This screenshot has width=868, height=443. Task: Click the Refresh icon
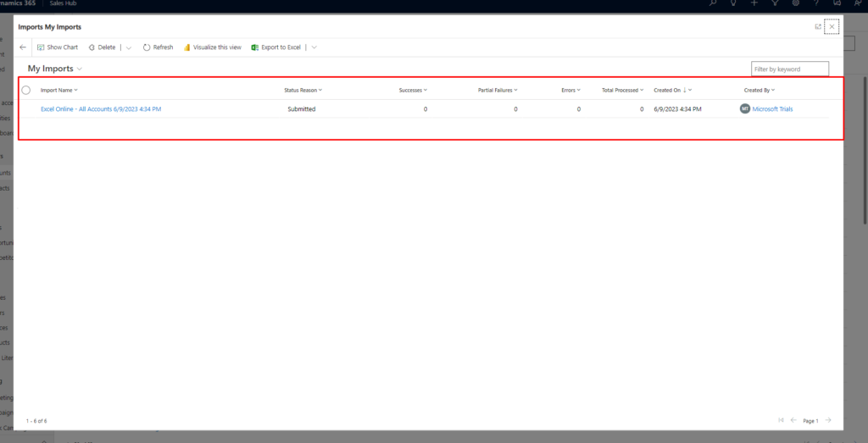(x=147, y=47)
